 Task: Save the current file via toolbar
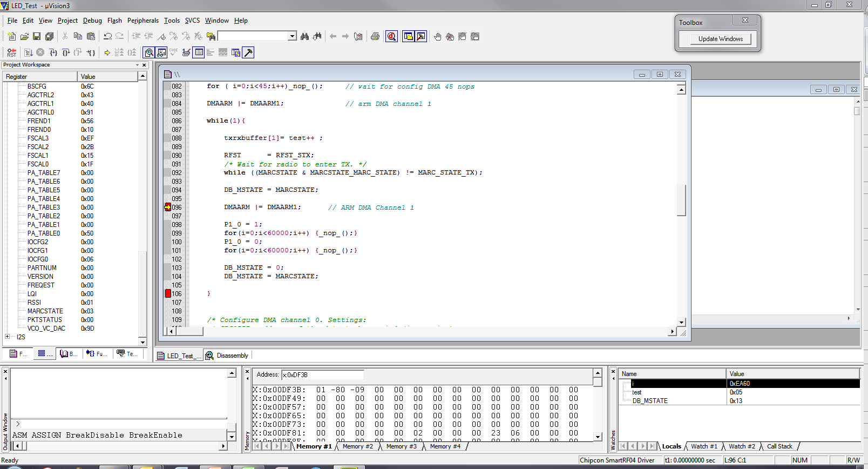click(37, 36)
